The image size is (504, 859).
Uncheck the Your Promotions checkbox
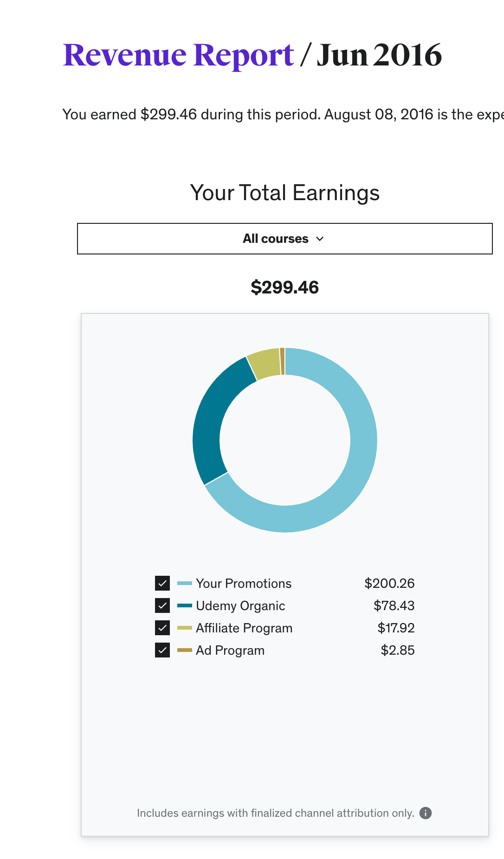pos(162,583)
